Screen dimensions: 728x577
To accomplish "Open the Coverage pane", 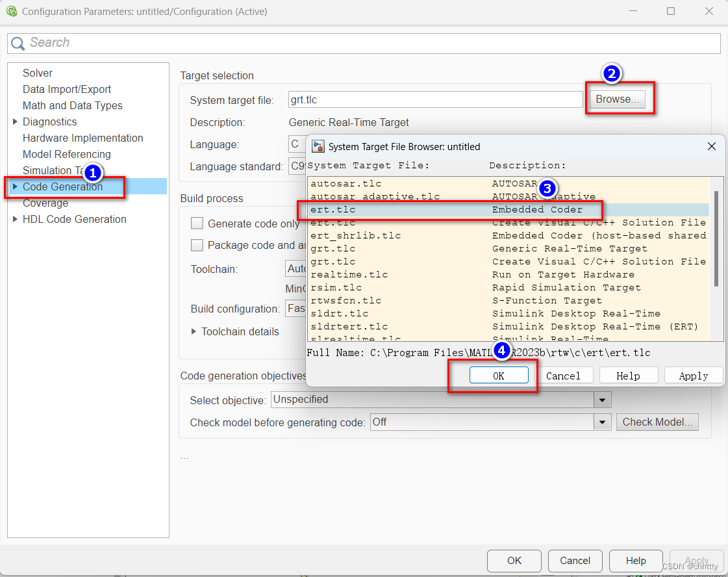I will (45, 203).
